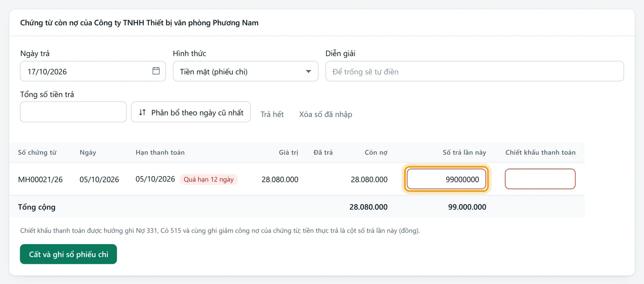Click Cất và ghi sổ phiếu chi
Image resolution: width=644 pixels, height=284 pixels.
[x=68, y=254]
